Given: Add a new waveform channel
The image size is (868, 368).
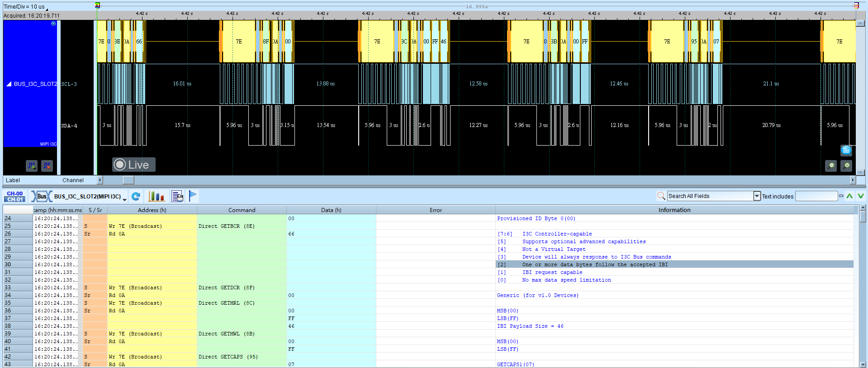Looking at the screenshot, I should (x=32, y=166).
